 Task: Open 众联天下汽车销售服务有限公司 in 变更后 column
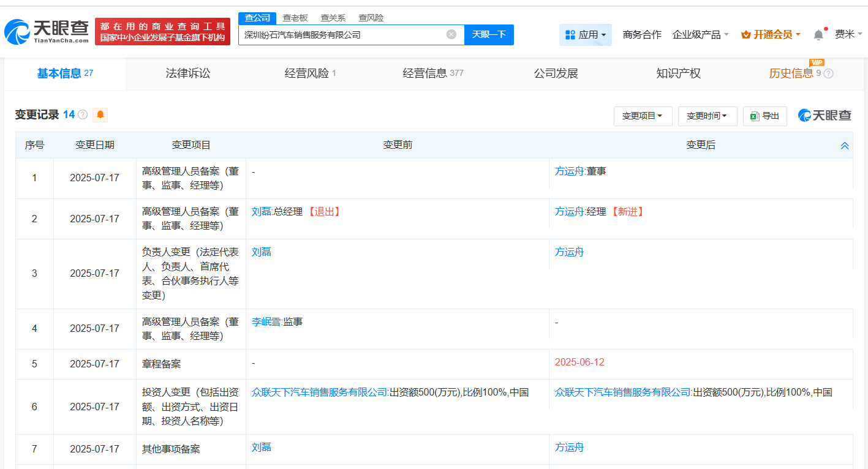[x=623, y=392]
